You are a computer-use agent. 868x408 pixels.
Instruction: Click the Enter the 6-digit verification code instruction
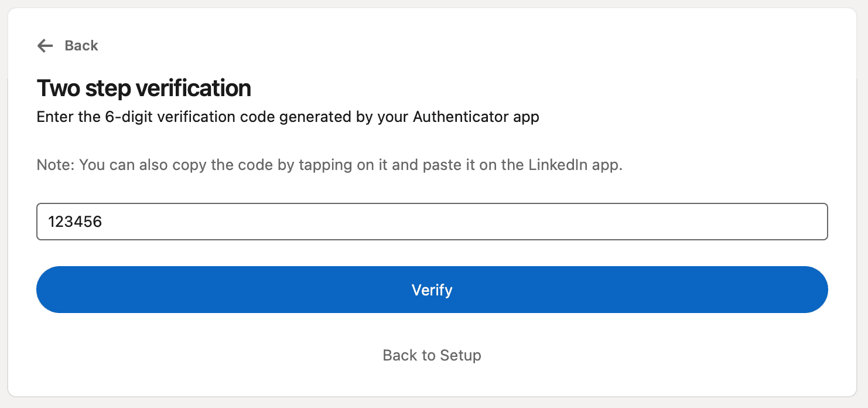pos(288,117)
